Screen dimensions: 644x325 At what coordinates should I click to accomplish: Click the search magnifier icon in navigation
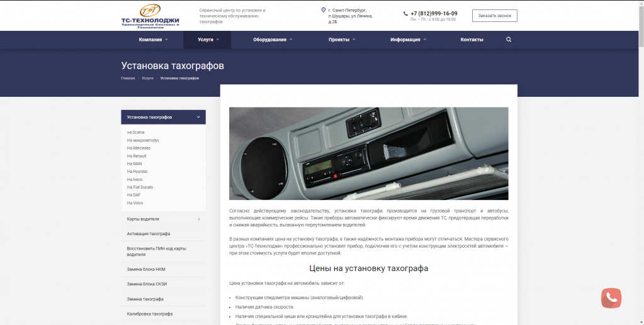click(x=509, y=40)
